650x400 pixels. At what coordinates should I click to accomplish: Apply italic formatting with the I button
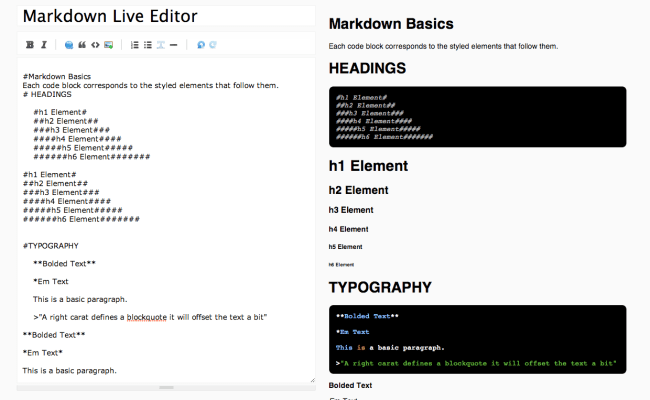click(x=44, y=45)
